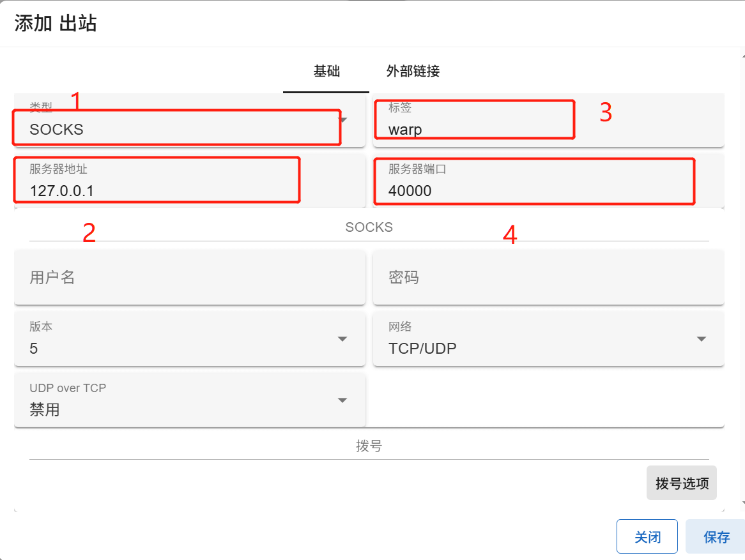Viewport: 745px width, 560px height.
Task: Click the 添加 出站 dialog title
Action: pos(56,24)
